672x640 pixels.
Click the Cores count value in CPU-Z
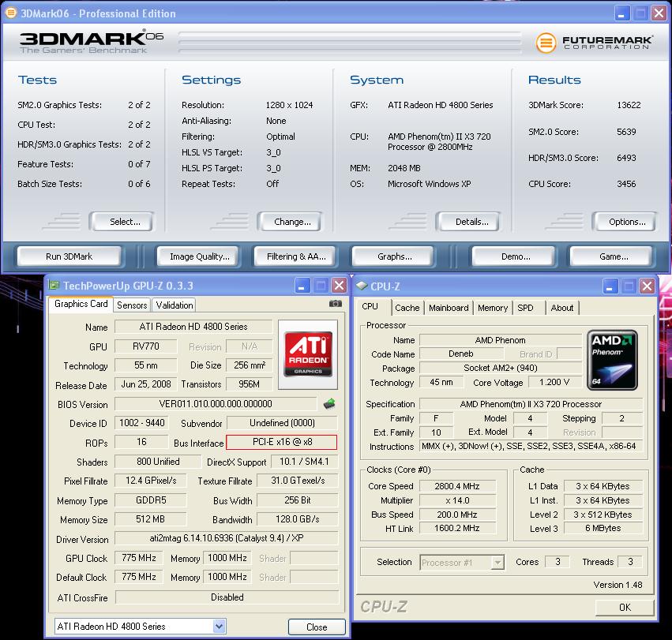[x=557, y=562]
